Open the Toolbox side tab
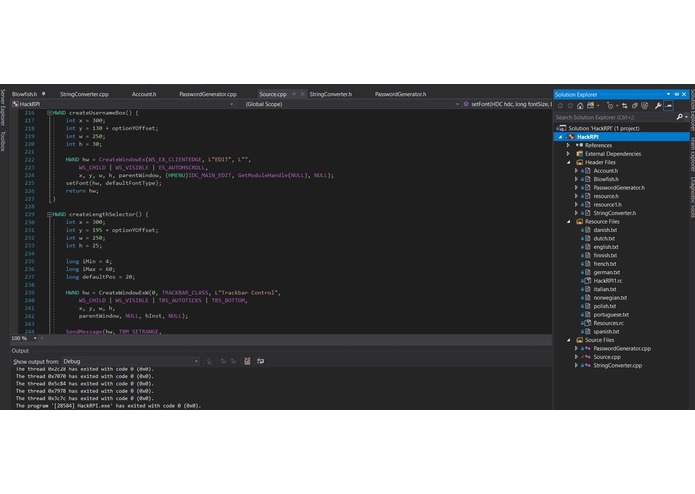 tap(3, 141)
